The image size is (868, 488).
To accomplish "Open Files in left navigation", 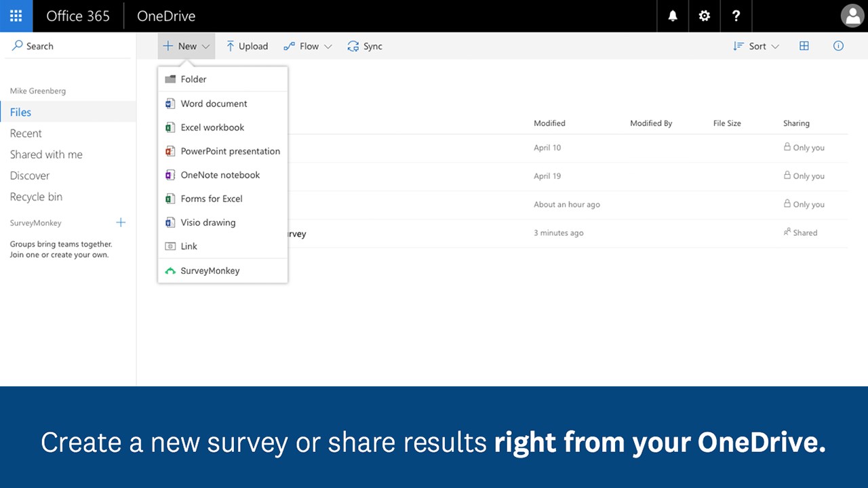I will click(68, 113).
